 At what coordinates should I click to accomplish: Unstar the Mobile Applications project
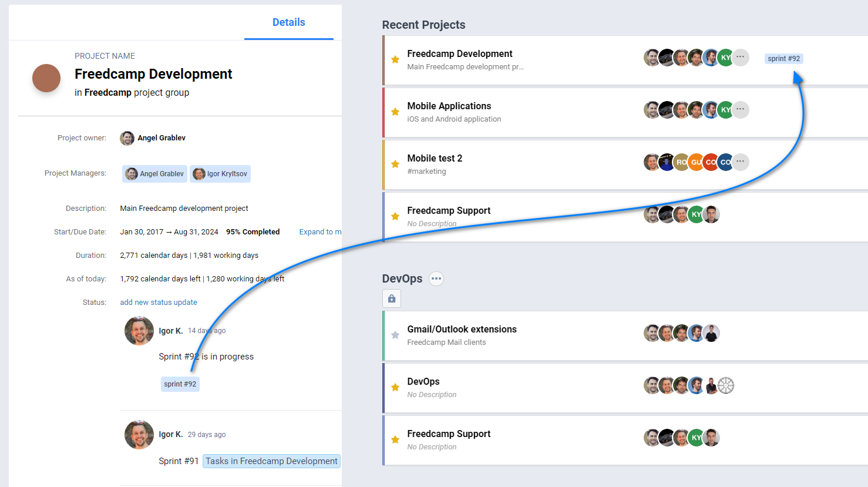pos(395,112)
